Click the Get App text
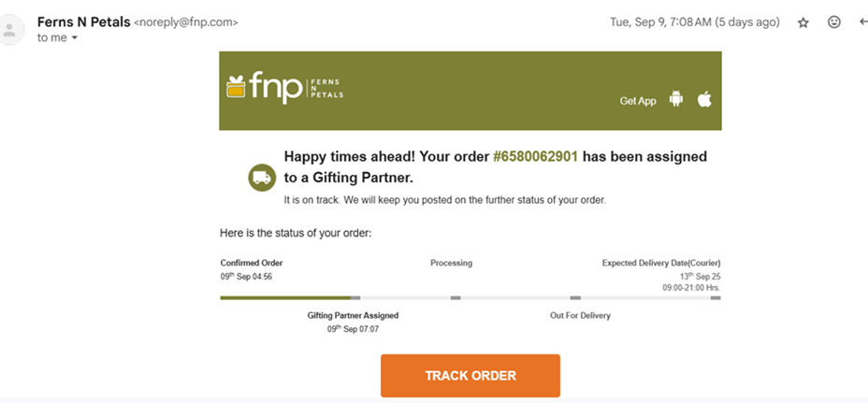Viewport: 868px width, 403px height. pos(638,101)
